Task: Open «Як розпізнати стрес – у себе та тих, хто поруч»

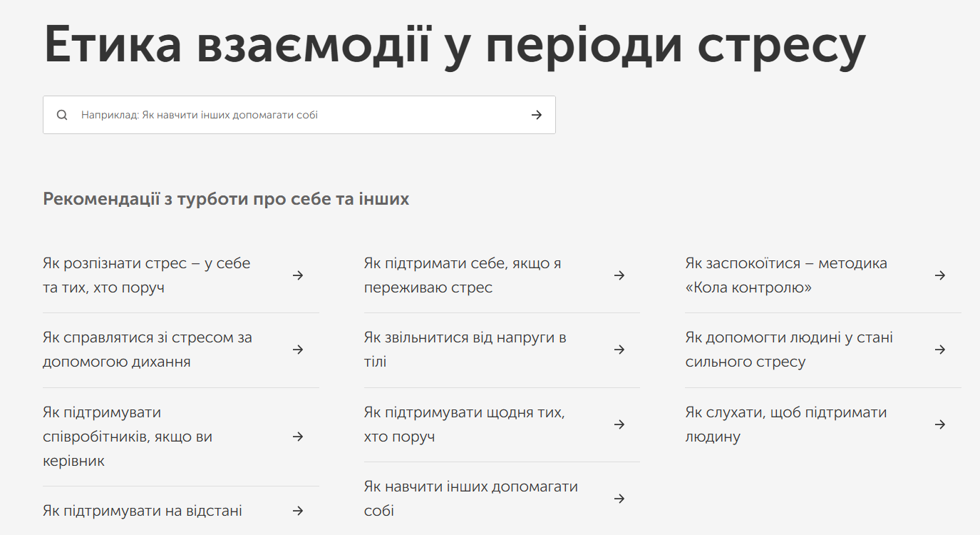Action: click(145, 275)
